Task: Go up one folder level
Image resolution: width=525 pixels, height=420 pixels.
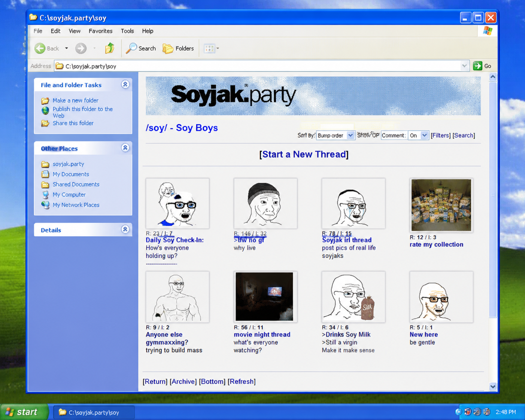Action: click(x=110, y=48)
